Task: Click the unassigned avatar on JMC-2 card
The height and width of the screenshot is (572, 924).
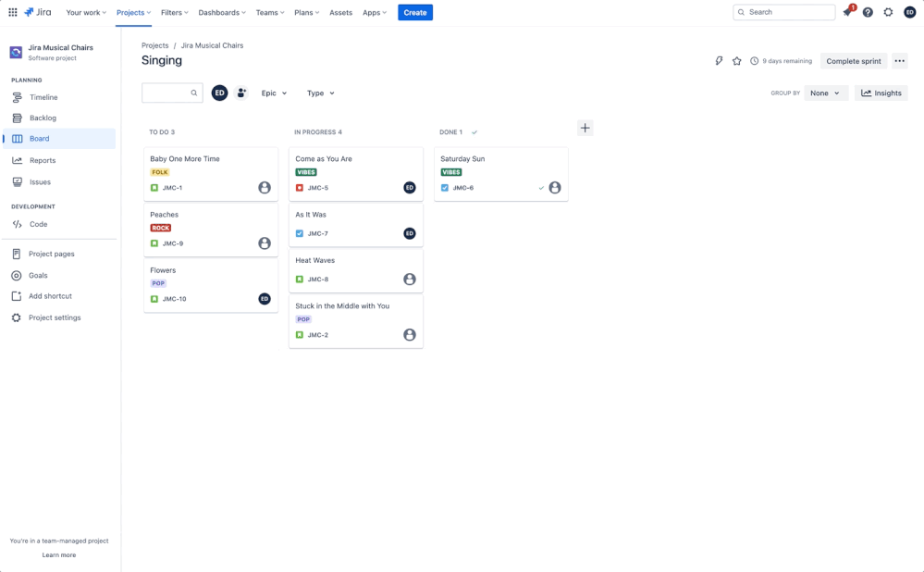Action: pyautogui.click(x=410, y=334)
